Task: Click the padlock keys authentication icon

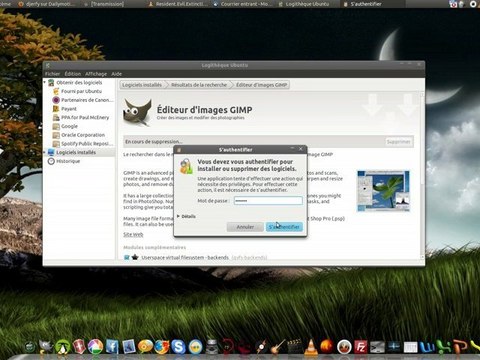Action: pyautogui.click(x=186, y=166)
